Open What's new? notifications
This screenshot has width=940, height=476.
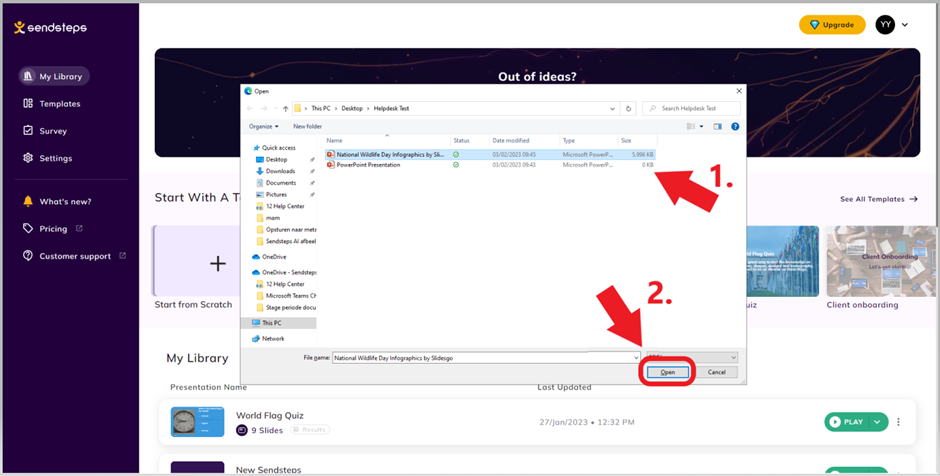pos(57,201)
